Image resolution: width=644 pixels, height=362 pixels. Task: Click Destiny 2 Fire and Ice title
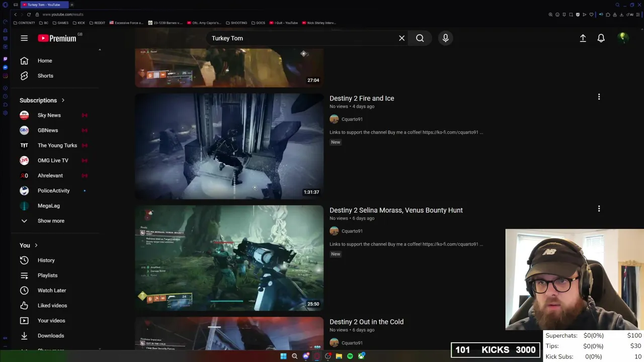(x=362, y=99)
